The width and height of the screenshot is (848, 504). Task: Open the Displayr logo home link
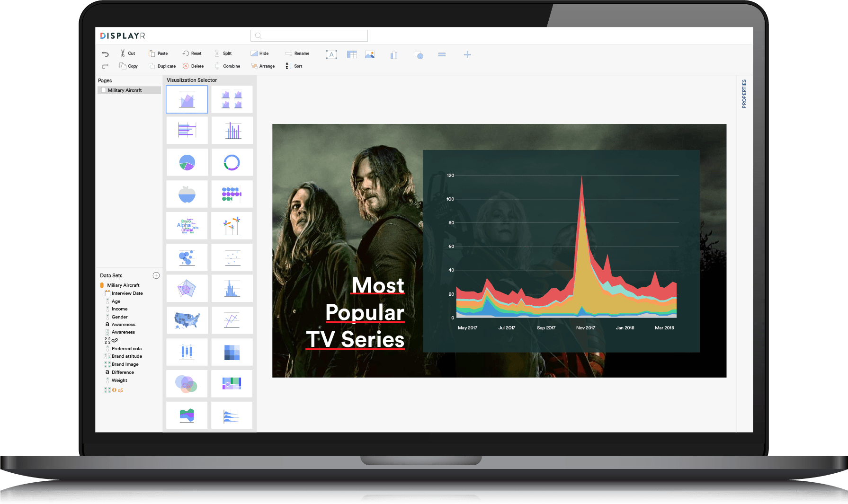123,36
